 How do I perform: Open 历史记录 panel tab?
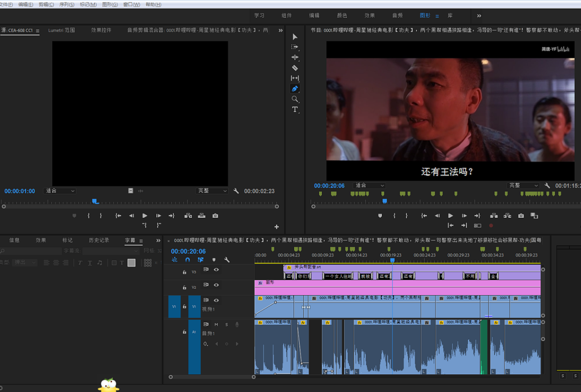[99, 240]
